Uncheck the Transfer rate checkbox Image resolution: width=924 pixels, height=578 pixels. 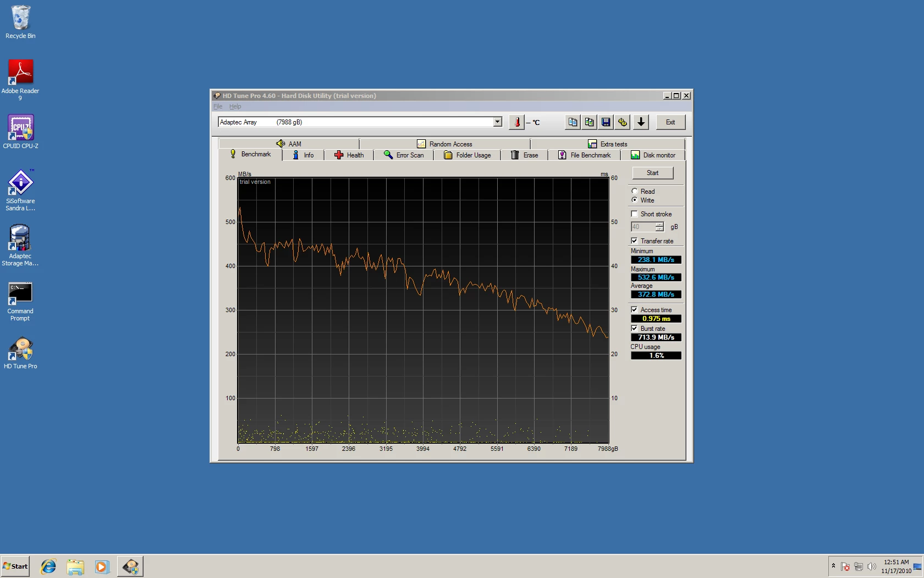pos(635,241)
